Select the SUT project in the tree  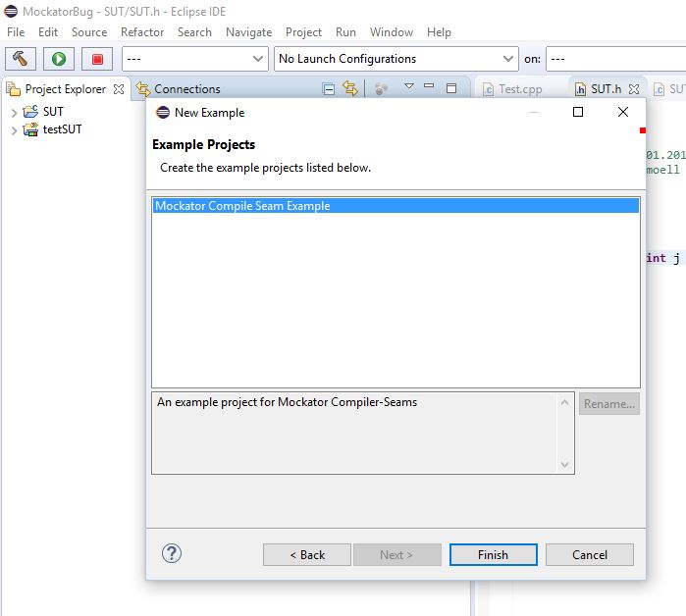53,112
